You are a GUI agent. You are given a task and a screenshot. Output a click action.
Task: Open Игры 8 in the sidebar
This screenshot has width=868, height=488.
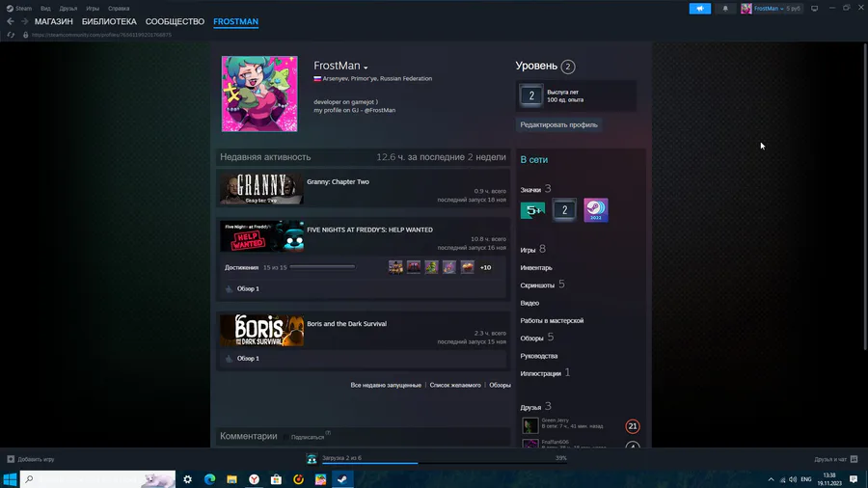(x=532, y=250)
